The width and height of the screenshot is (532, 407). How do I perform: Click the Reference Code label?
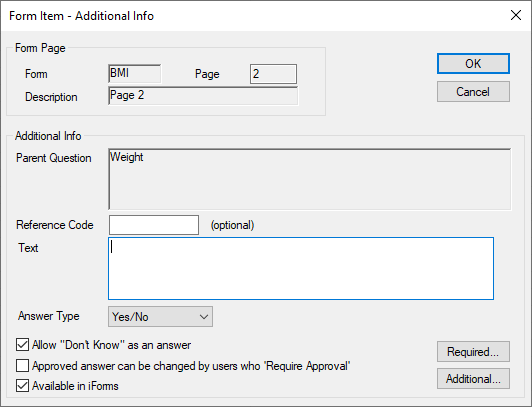pyautogui.click(x=55, y=225)
